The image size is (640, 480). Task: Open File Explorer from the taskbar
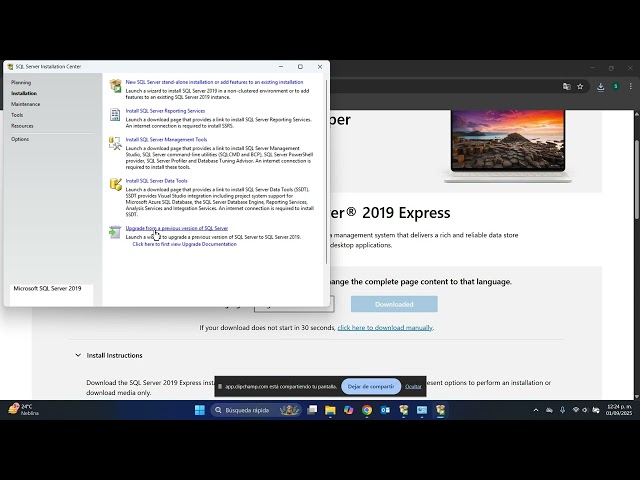(x=330, y=410)
